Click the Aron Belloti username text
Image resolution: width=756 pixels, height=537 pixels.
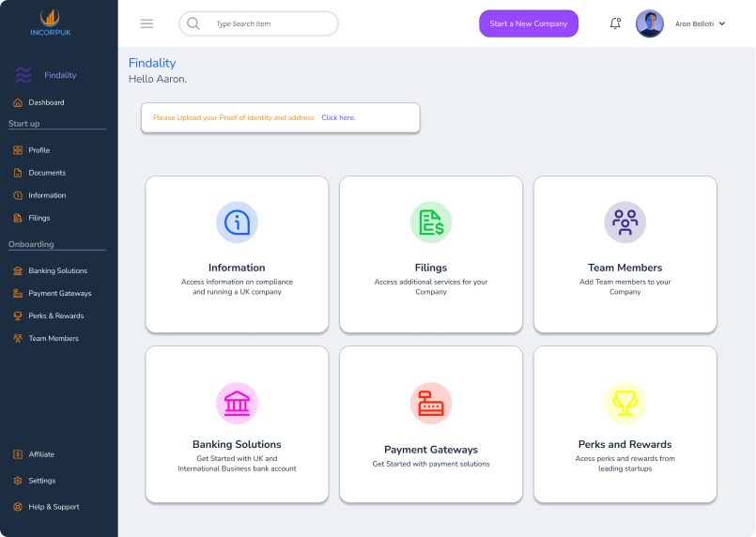(x=694, y=23)
